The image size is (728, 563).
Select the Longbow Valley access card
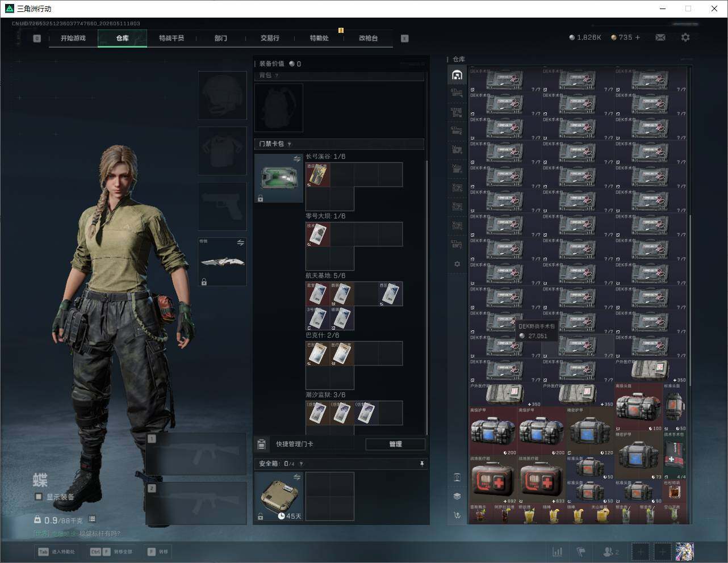(318, 175)
